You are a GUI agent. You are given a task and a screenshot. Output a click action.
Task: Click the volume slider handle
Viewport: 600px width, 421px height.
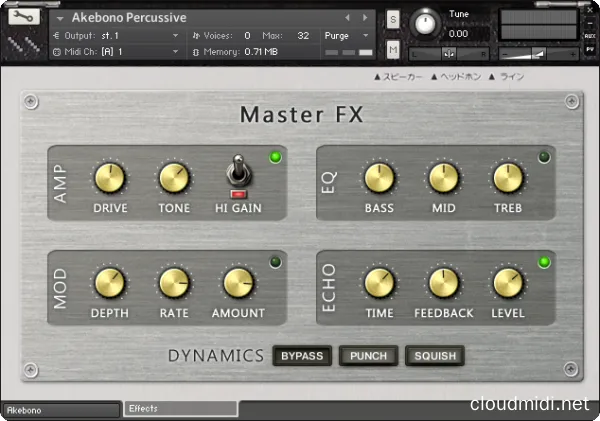click(538, 54)
